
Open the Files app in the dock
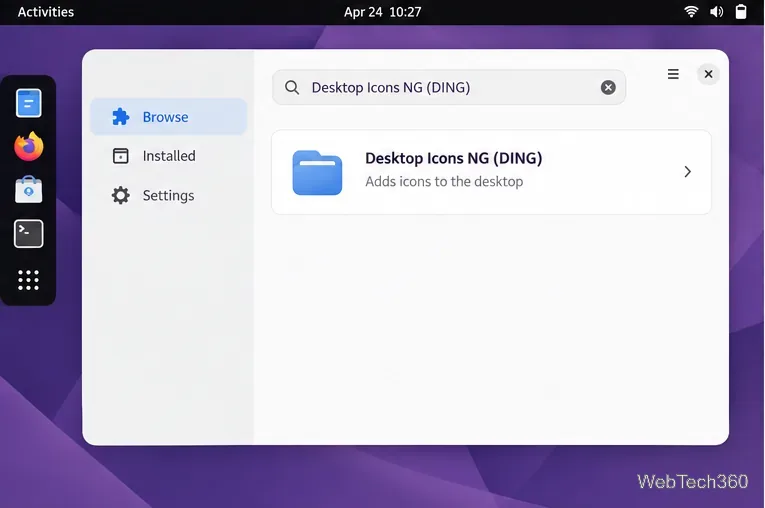(x=28, y=103)
